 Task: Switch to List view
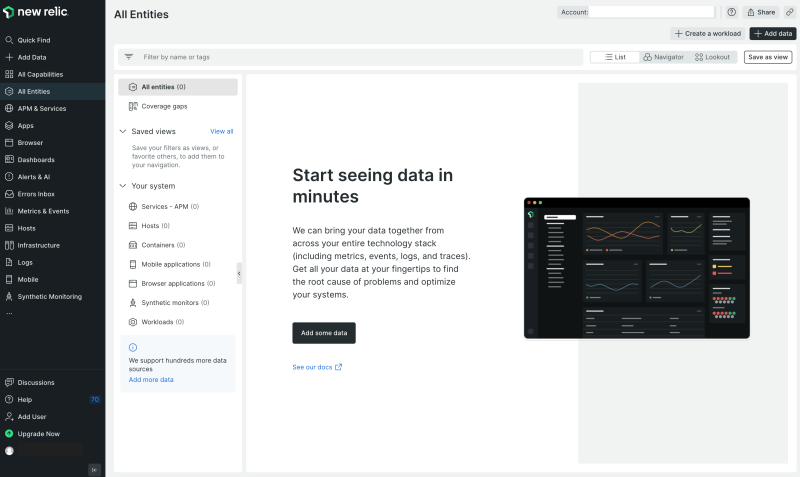click(615, 57)
